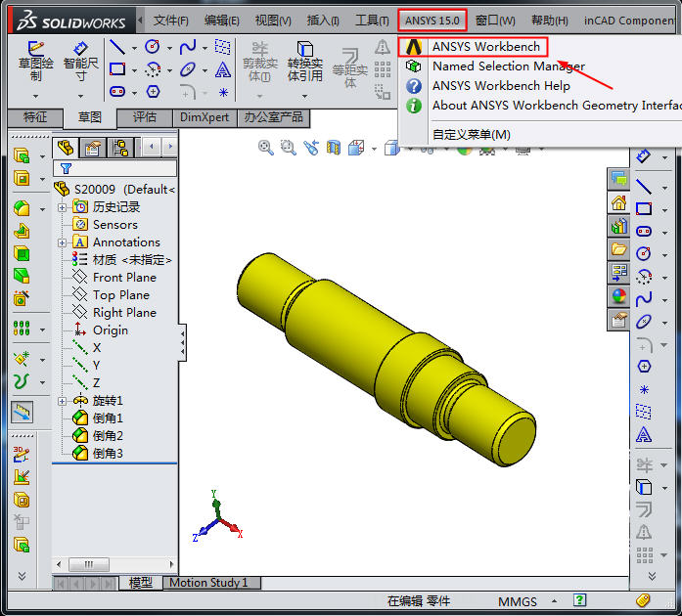Expand the 旋转1 feature node
The image size is (682, 616).
(63, 401)
